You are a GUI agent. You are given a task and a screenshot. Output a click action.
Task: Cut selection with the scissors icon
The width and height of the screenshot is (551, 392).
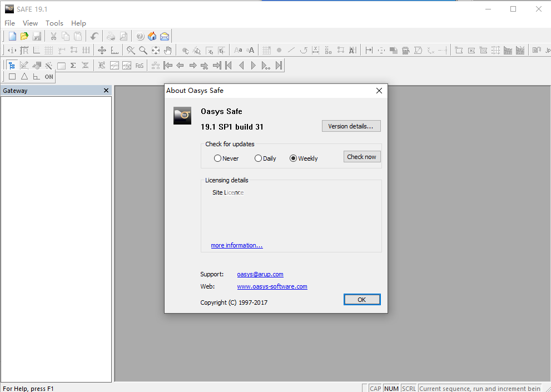[53, 36]
